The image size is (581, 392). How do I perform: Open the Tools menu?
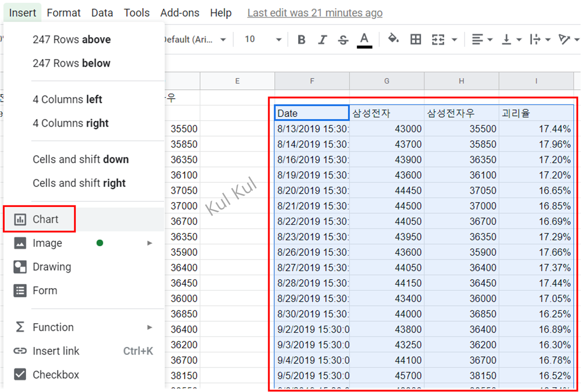coord(137,13)
